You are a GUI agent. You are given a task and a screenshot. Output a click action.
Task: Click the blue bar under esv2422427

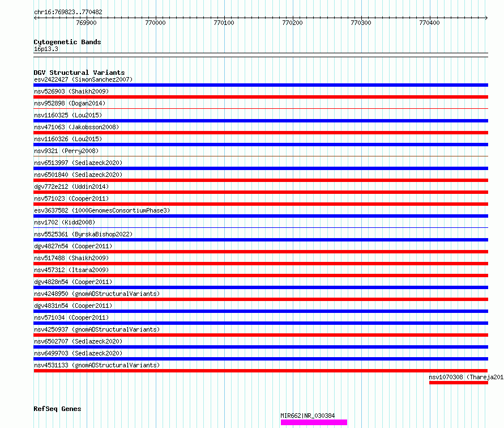pyautogui.click(x=260, y=85)
